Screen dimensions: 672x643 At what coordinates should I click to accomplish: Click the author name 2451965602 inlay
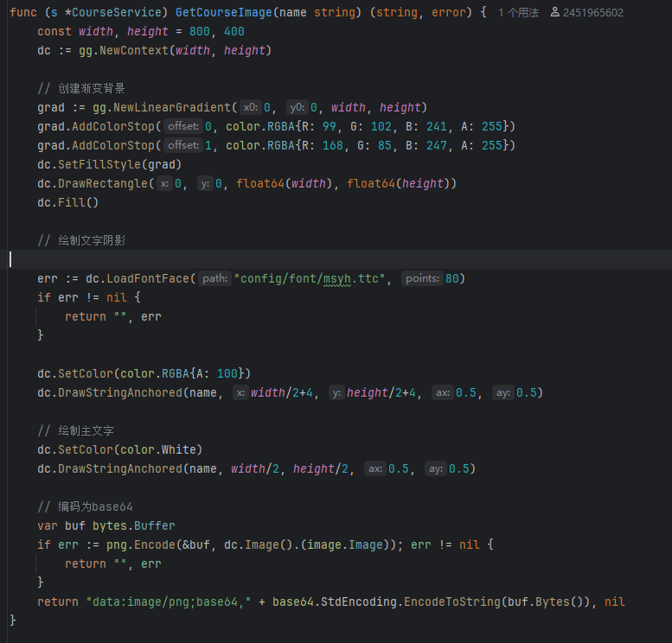[x=592, y=12]
